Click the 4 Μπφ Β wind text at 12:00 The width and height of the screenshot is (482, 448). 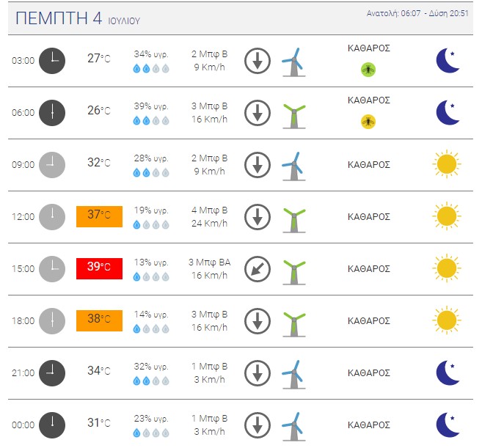click(209, 210)
